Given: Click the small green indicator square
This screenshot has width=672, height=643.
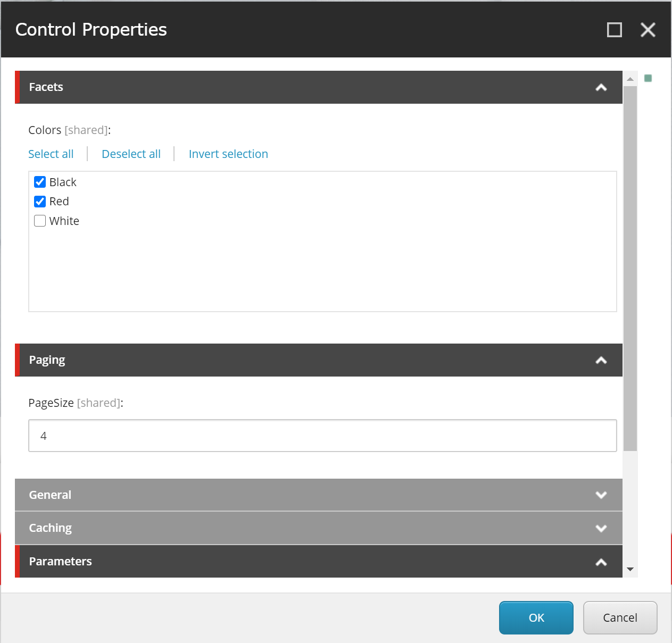Looking at the screenshot, I should (648, 78).
